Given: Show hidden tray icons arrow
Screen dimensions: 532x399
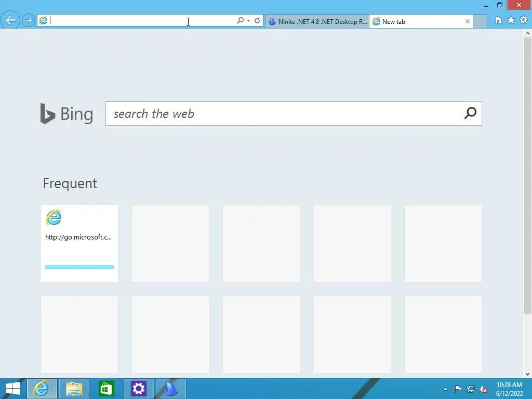Looking at the screenshot, I should [445, 389].
